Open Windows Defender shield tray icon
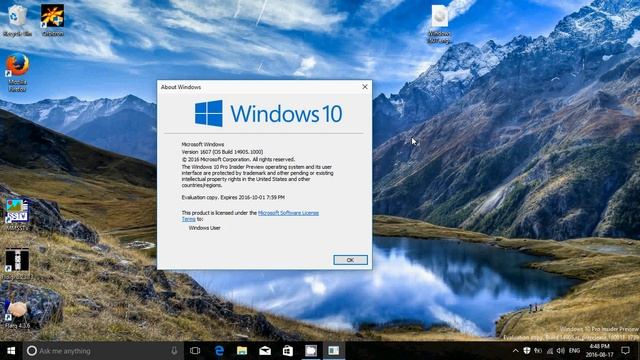The image size is (640, 360). click(x=527, y=351)
